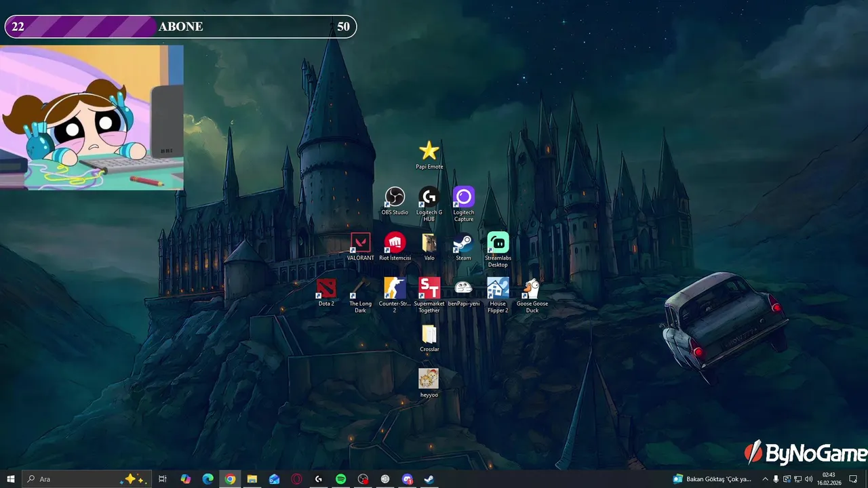The width and height of the screenshot is (868, 488).
Task: Select the House Flipper 2 shortcut
Action: point(498,295)
